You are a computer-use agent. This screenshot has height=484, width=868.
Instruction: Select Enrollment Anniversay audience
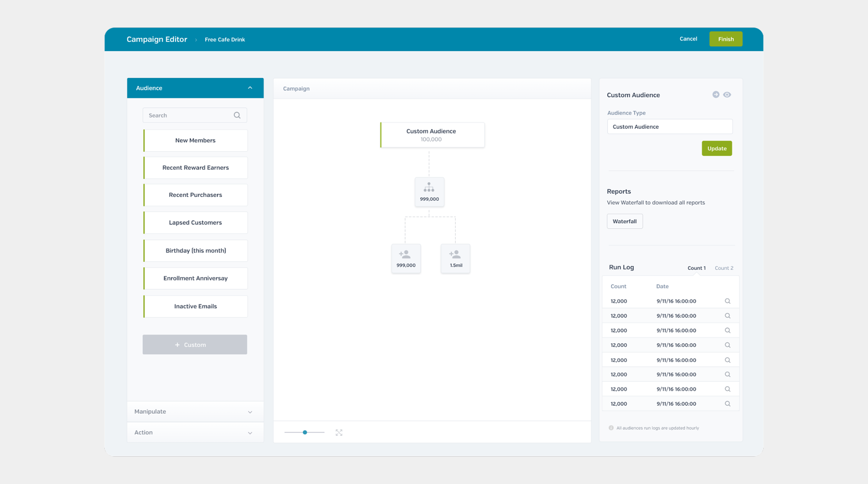point(195,278)
